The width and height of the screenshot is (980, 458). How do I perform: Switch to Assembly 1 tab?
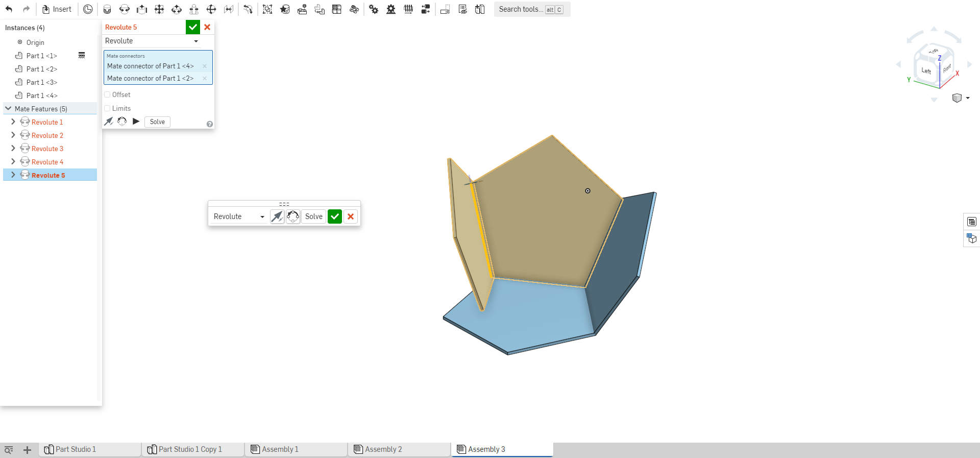pos(296,449)
